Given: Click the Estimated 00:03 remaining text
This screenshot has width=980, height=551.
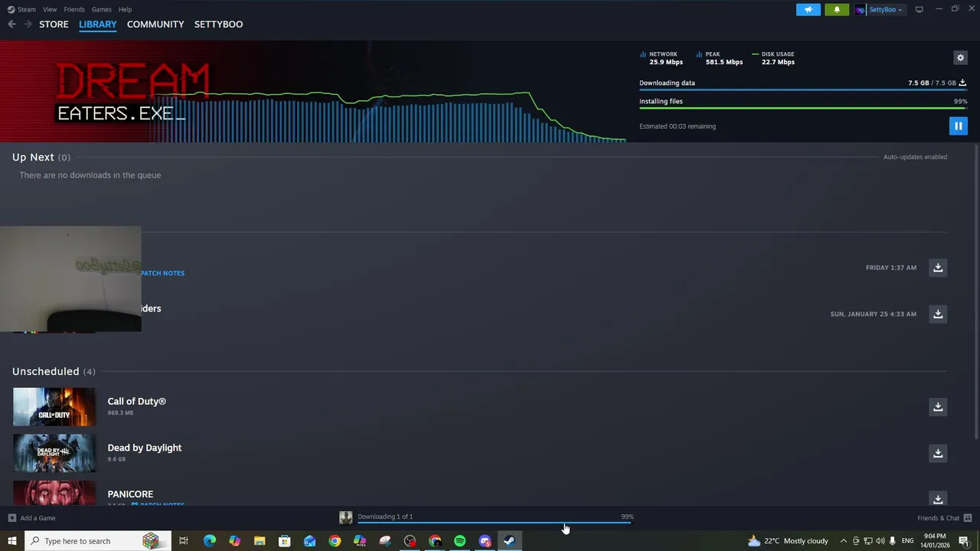Looking at the screenshot, I should [678, 126].
